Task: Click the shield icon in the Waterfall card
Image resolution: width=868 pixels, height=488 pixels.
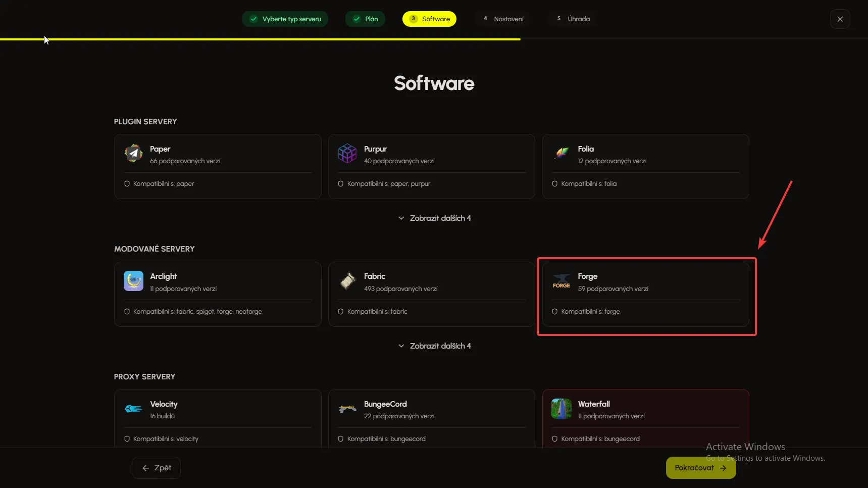Action: pos(555,439)
